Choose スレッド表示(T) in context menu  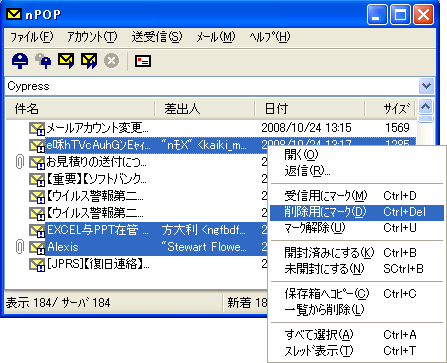point(357,351)
